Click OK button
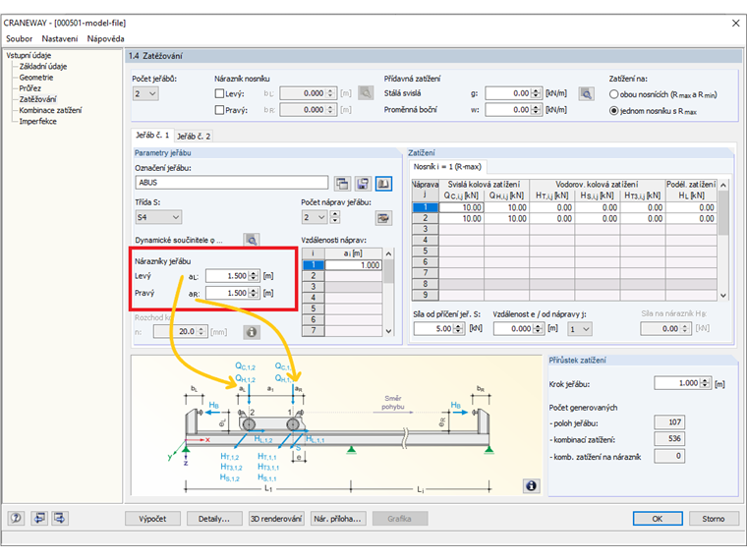Viewport: 747px width, 560px height. click(x=658, y=519)
